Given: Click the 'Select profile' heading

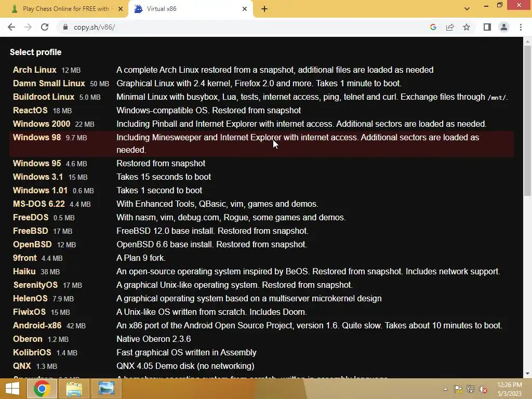Looking at the screenshot, I should [x=36, y=52].
